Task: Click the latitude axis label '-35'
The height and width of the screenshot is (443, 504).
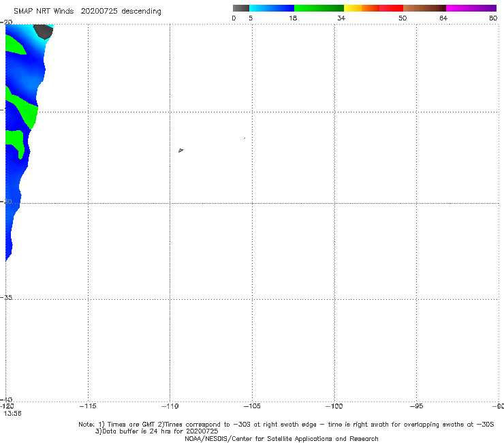Action: click(6, 297)
